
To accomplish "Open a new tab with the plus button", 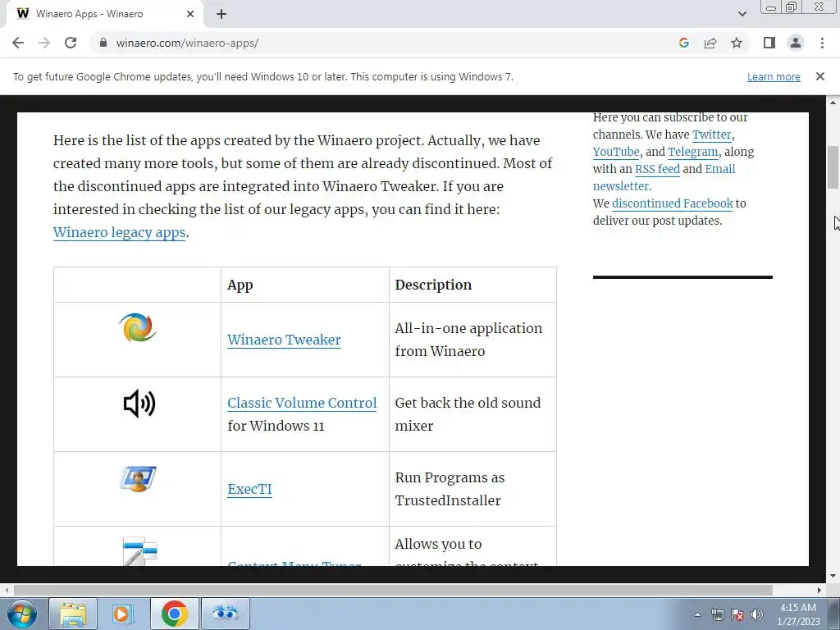I will pyautogui.click(x=221, y=15).
